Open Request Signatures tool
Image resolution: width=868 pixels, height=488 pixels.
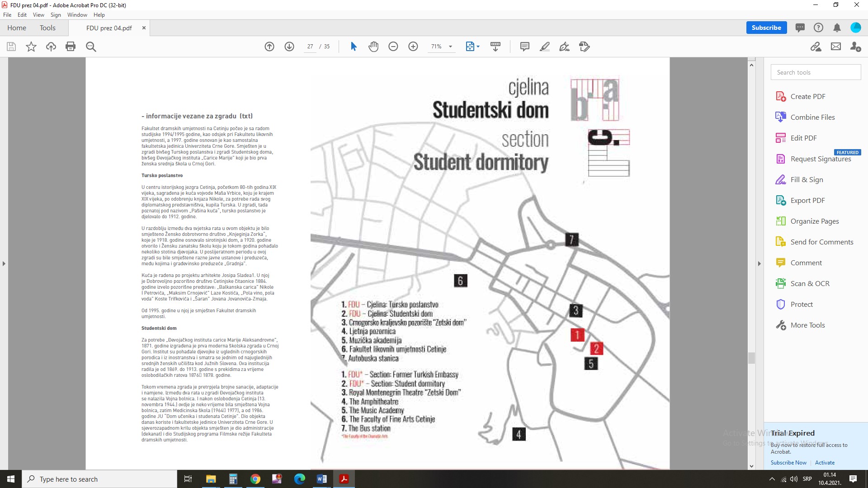821,159
